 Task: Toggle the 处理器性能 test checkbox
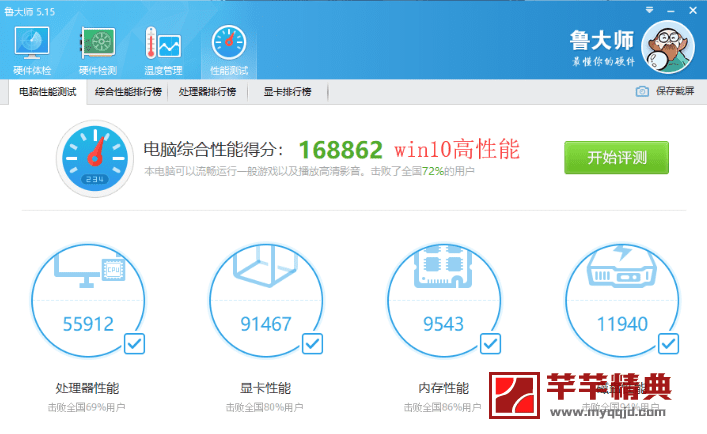134,344
